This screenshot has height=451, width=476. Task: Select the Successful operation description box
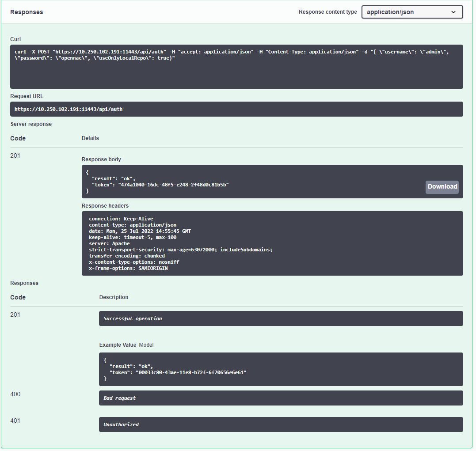click(281, 318)
